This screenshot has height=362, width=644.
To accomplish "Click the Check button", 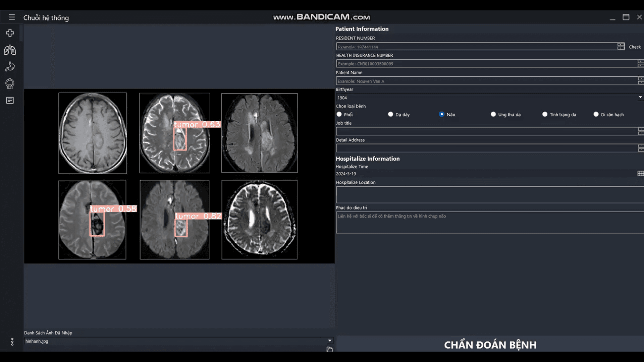I will point(635,47).
